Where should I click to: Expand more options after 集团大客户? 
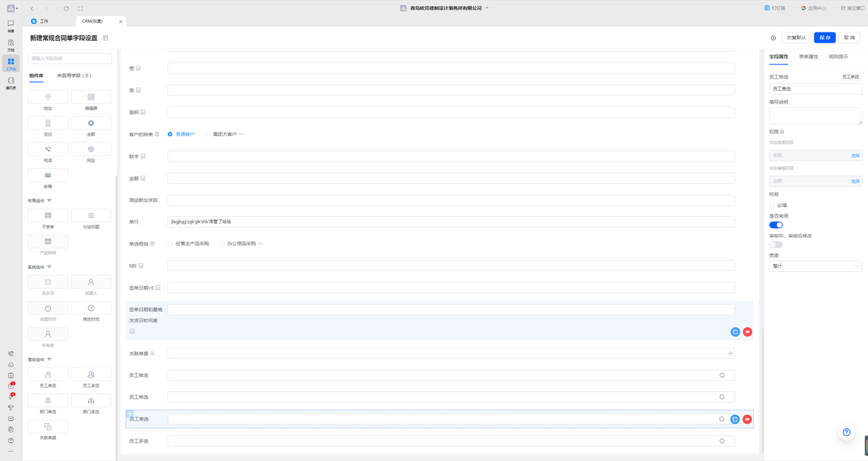coord(241,134)
